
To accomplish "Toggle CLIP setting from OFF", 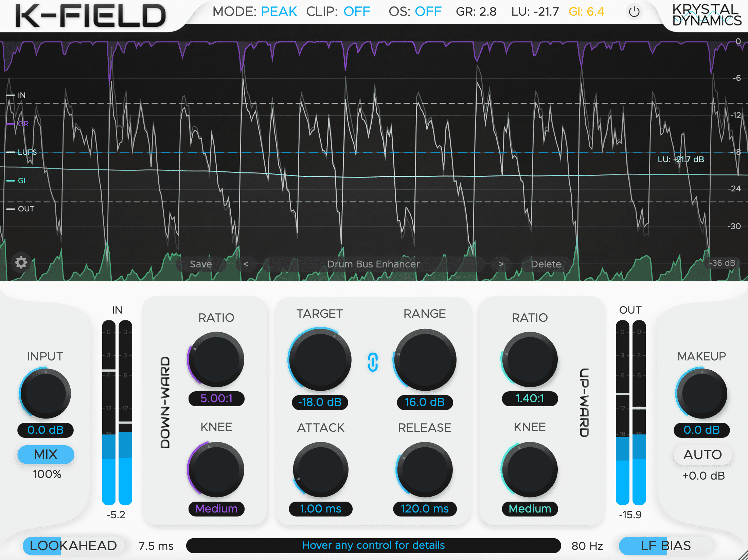I will pyautogui.click(x=357, y=12).
